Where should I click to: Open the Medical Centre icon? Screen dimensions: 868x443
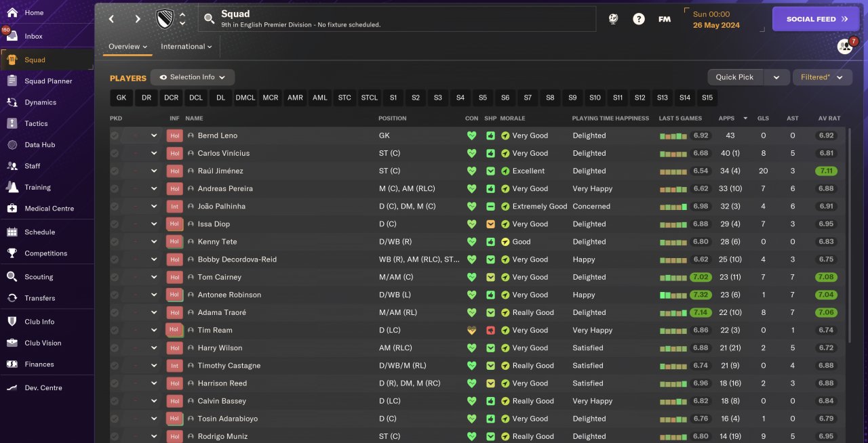pos(12,208)
